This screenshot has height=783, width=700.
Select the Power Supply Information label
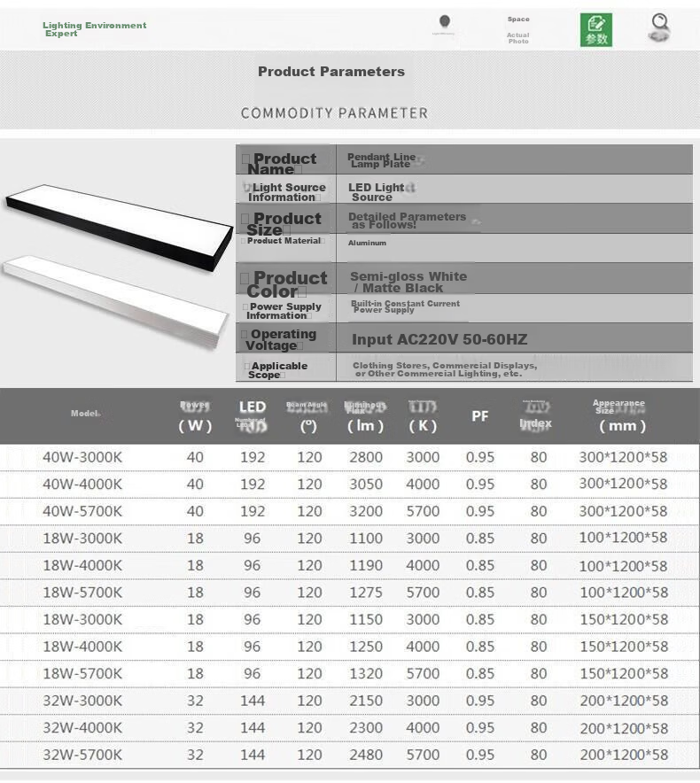click(284, 311)
